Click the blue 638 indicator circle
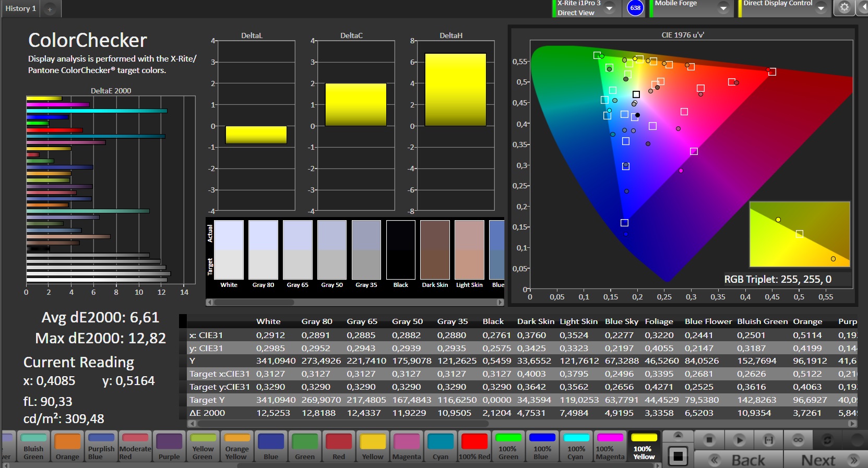This screenshot has height=468, width=868. tap(635, 8)
